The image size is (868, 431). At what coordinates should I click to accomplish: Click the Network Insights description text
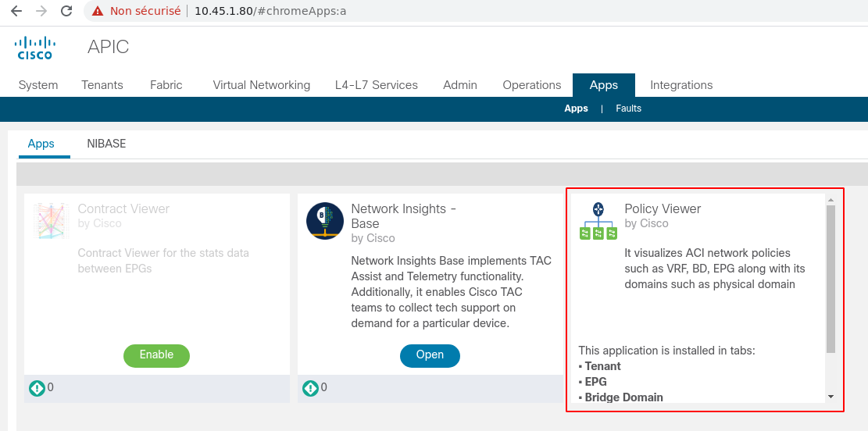point(451,291)
